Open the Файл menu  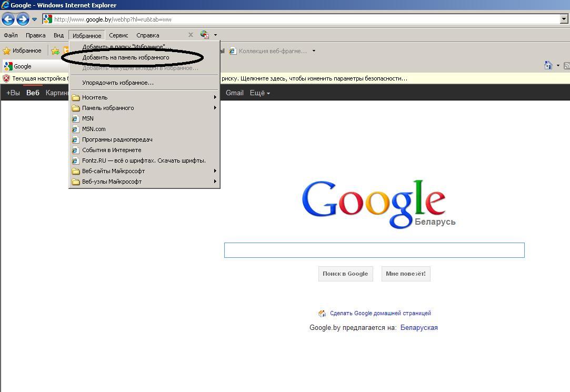click(x=11, y=35)
